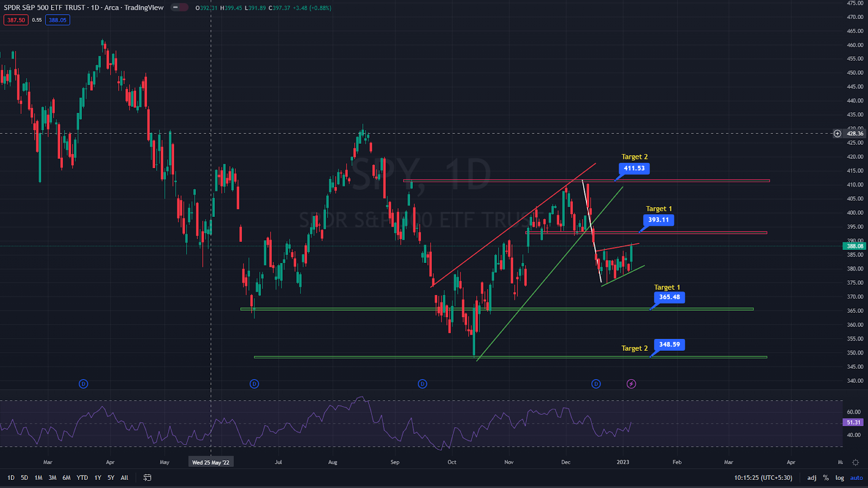Click the 460.00 price scale label
Screen dimensions: 868x488
(x=855, y=45)
